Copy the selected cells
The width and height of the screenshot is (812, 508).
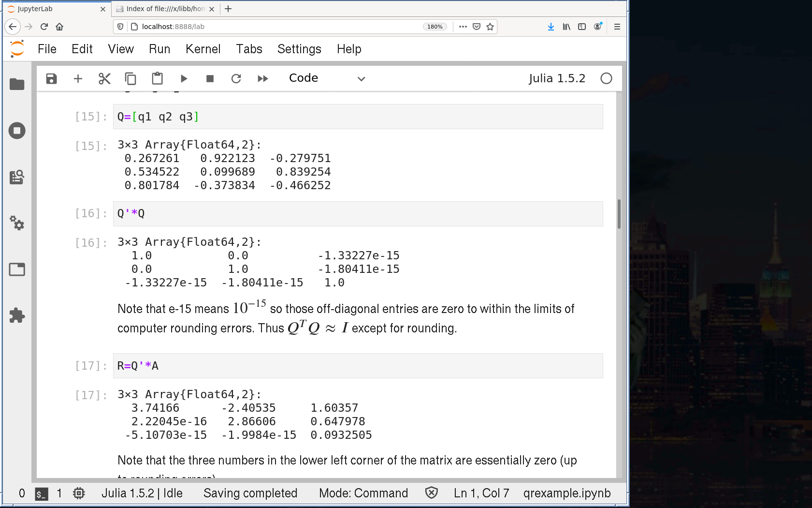pyautogui.click(x=130, y=78)
